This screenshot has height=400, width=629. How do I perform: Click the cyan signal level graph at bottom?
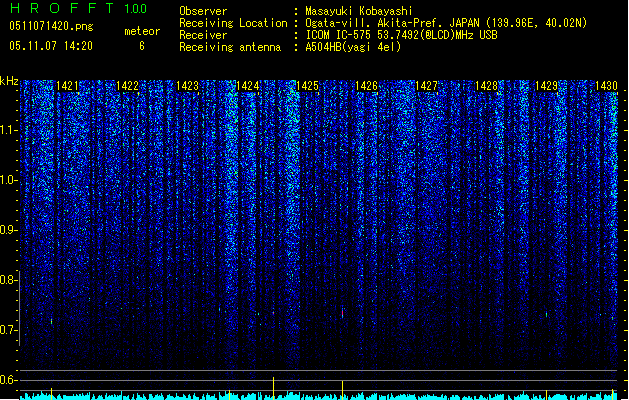pyautogui.click(x=319, y=396)
